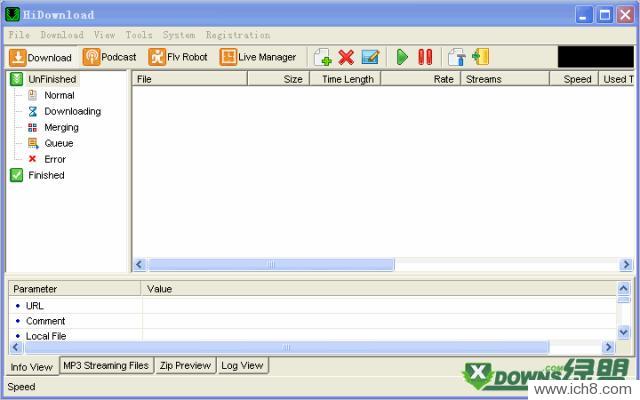Pause download with the red pause icon

tap(425, 57)
